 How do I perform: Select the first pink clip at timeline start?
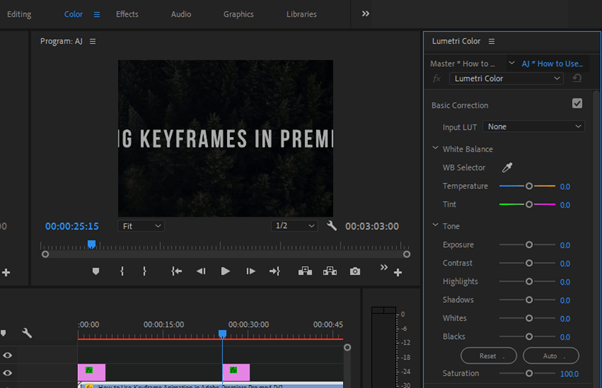(x=91, y=372)
